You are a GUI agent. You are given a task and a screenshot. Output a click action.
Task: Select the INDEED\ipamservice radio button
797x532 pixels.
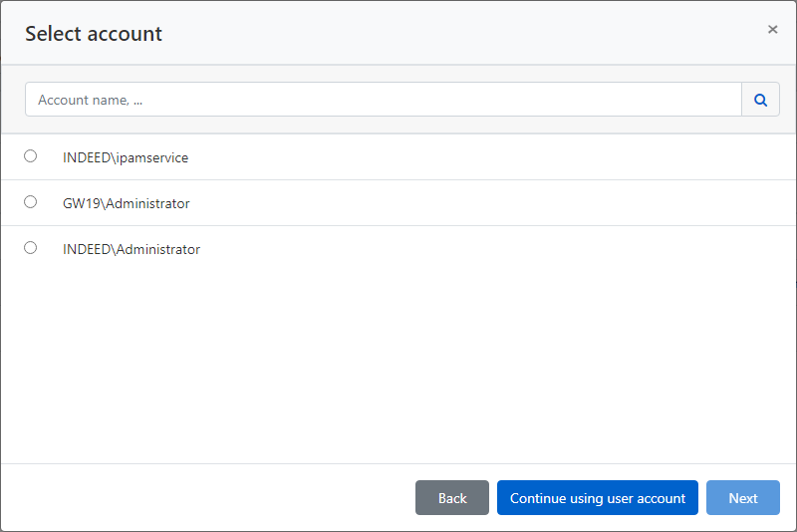31,156
